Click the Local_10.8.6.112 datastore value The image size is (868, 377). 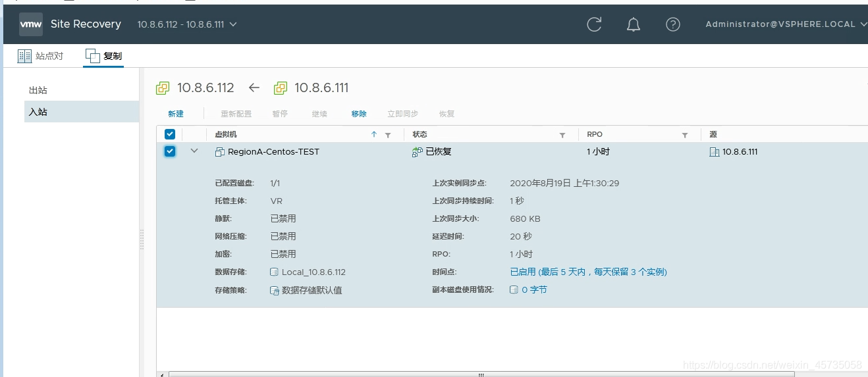(x=313, y=272)
